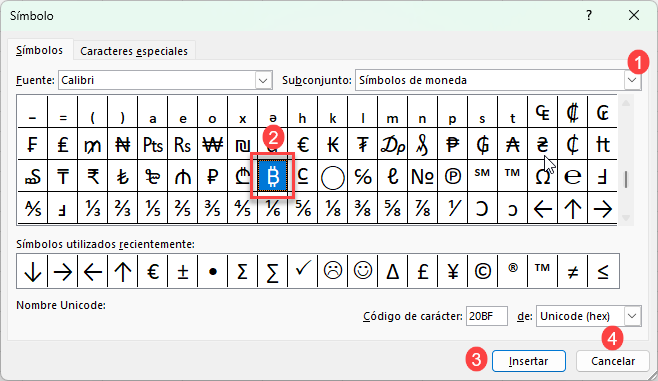Click the symbol grid scrollbar thumb
Viewport: 658px width, 381px height.
pos(626,180)
